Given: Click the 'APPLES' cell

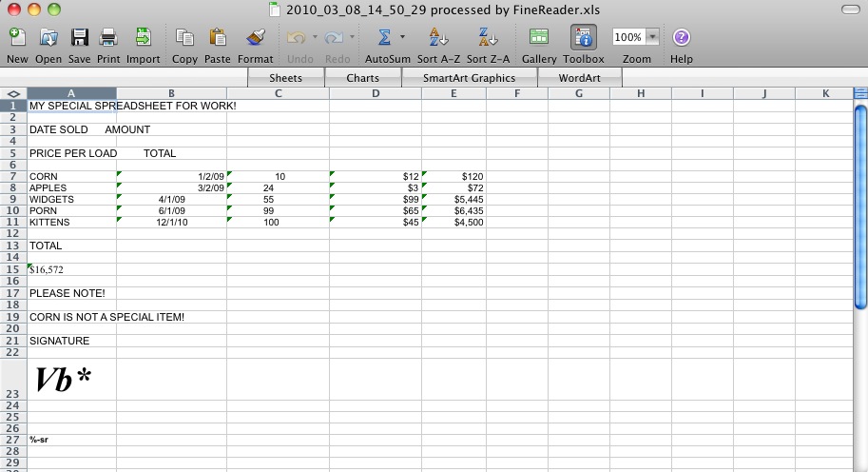Looking at the screenshot, I should coord(71,188).
